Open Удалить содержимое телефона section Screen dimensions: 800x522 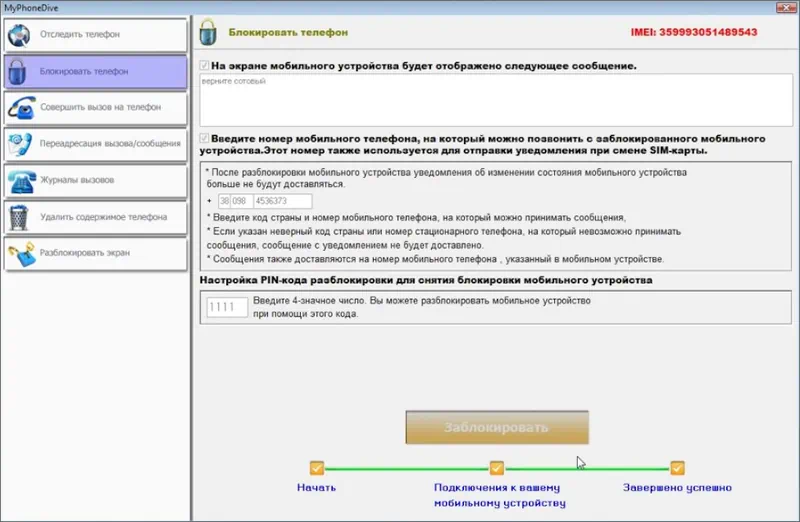pos(95,217)
